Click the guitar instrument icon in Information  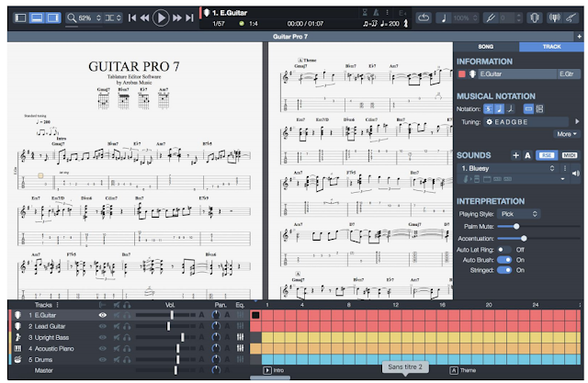(x=472, y=74)
